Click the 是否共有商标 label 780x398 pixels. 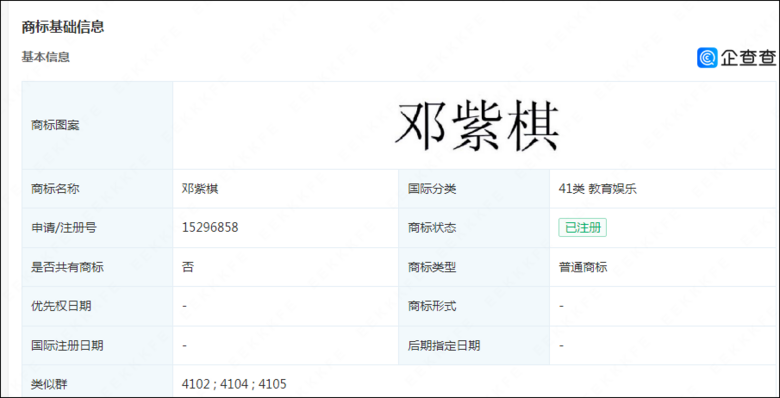tap(67, 267)
